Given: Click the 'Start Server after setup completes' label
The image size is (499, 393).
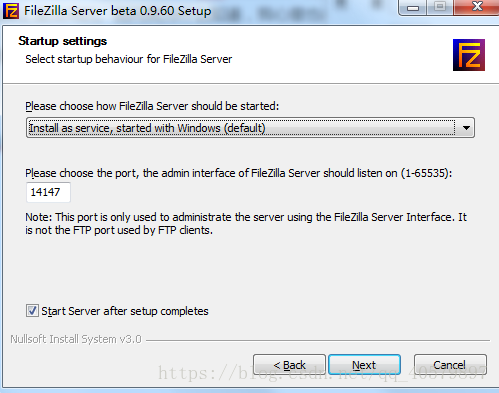Looking at the screenshot, I should tap(125, 311).
